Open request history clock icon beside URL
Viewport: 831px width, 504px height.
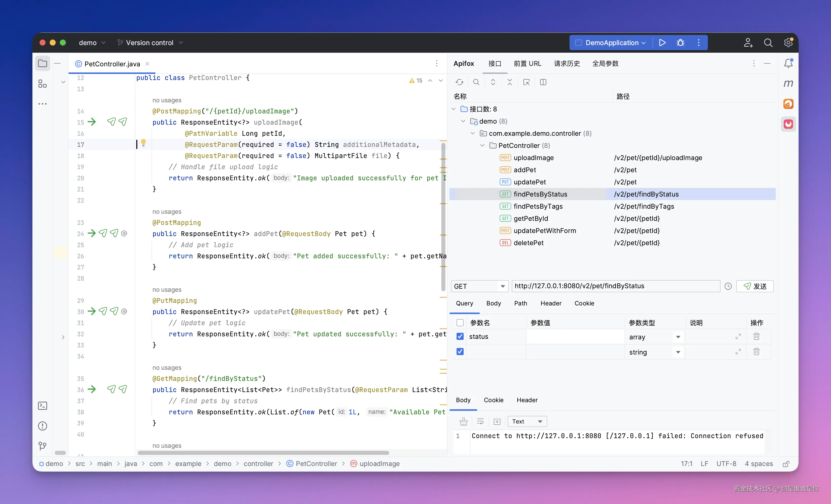pos(728,286)
